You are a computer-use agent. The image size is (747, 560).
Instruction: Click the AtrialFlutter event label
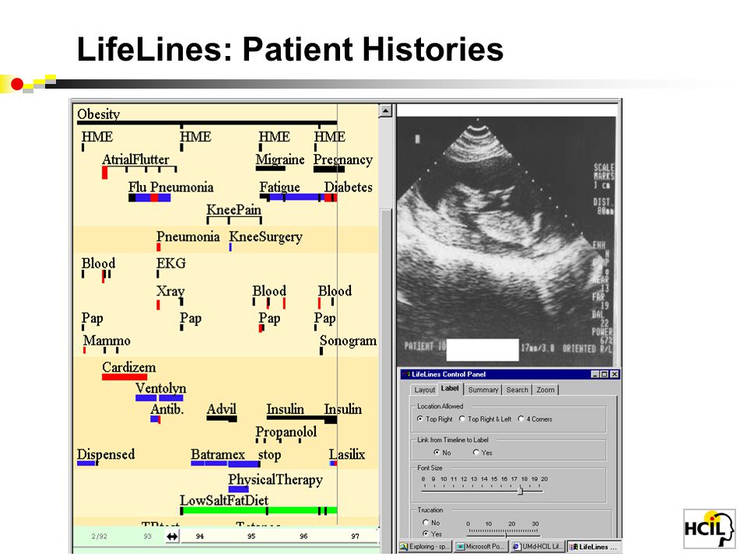[x=135, y=159]
